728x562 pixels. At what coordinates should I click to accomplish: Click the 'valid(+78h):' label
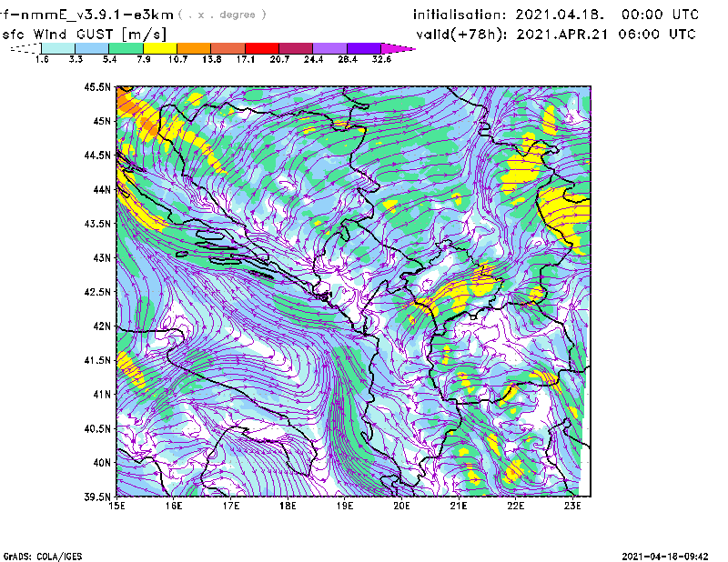461,35
